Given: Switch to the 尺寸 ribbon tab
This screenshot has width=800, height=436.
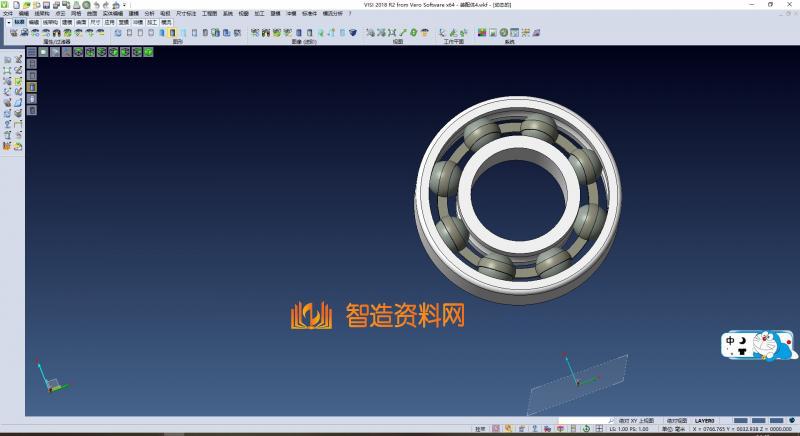Looking at the screenshot, I should tap(95, 22).
